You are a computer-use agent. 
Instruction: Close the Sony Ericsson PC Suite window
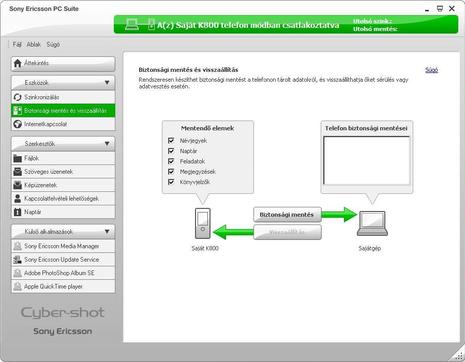coord(452,9)
